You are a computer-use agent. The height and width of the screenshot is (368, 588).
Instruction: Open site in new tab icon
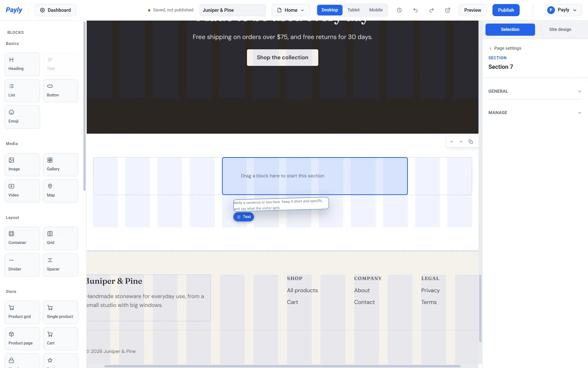point(448,10)
